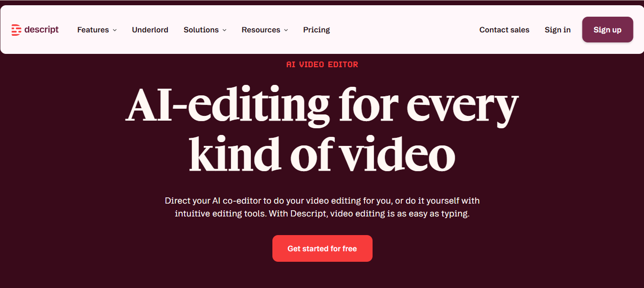
Task: Click the Contact sales link
Action: tap(504, 30)
